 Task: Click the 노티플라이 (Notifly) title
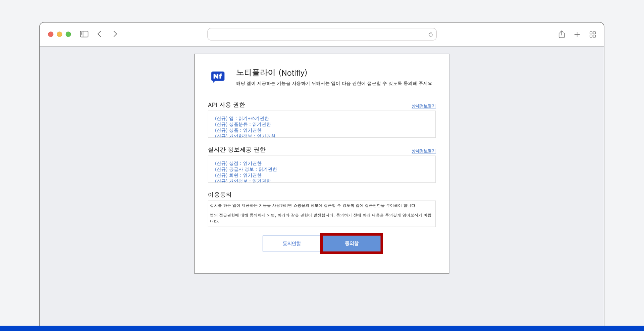272,73
